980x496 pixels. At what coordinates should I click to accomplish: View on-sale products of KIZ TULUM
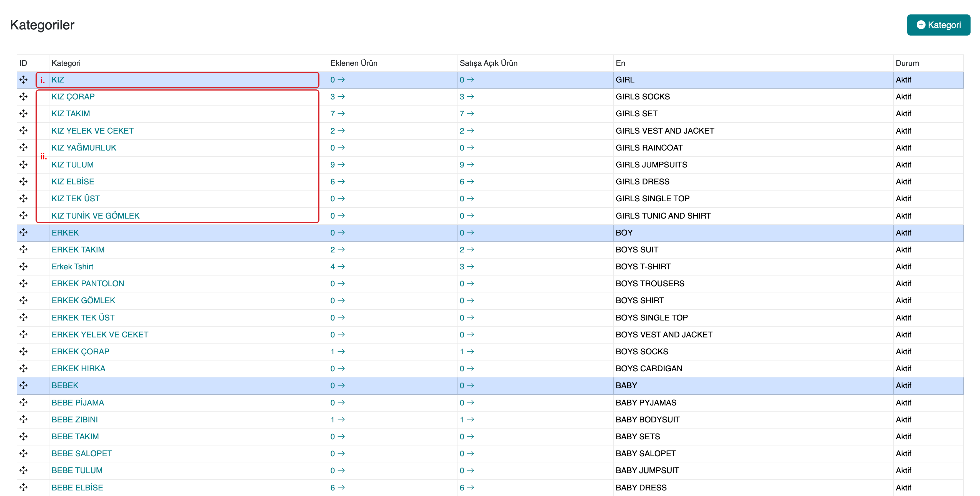click(466, 165)
